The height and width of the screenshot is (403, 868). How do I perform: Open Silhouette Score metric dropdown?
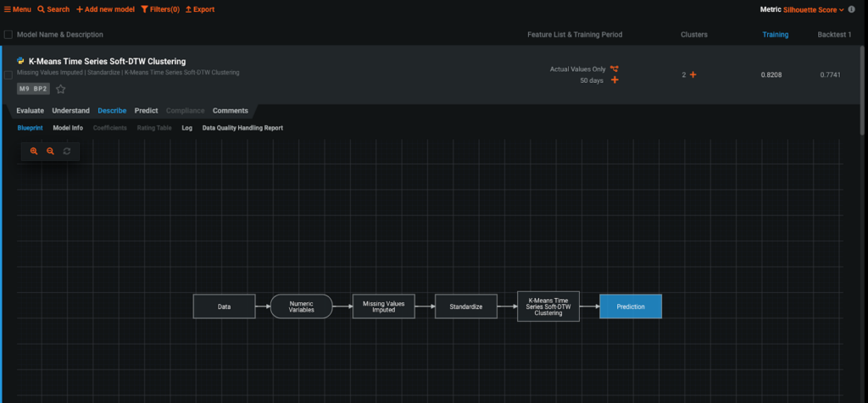tap(814, 9)
